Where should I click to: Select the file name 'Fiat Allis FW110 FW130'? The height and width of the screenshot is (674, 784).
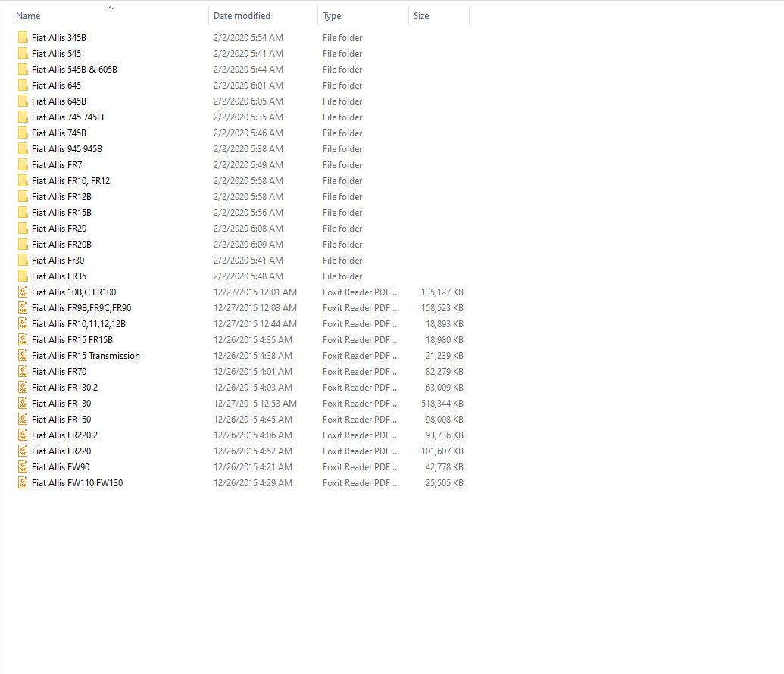[77, 483]
